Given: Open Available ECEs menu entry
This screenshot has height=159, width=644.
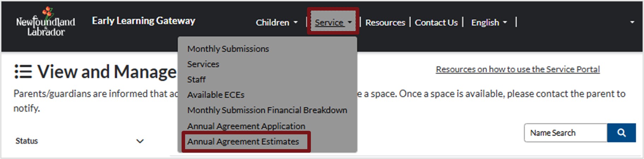Looking at the screenshot, I should pyautogui.click(x=215, y=95).
